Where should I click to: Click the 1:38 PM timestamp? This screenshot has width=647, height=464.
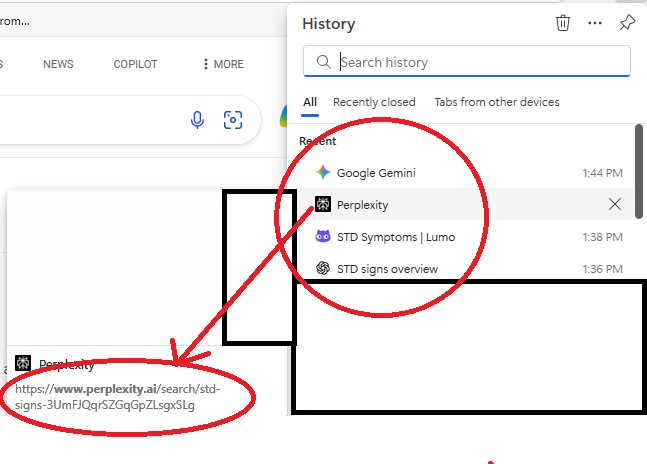(602, 237)
